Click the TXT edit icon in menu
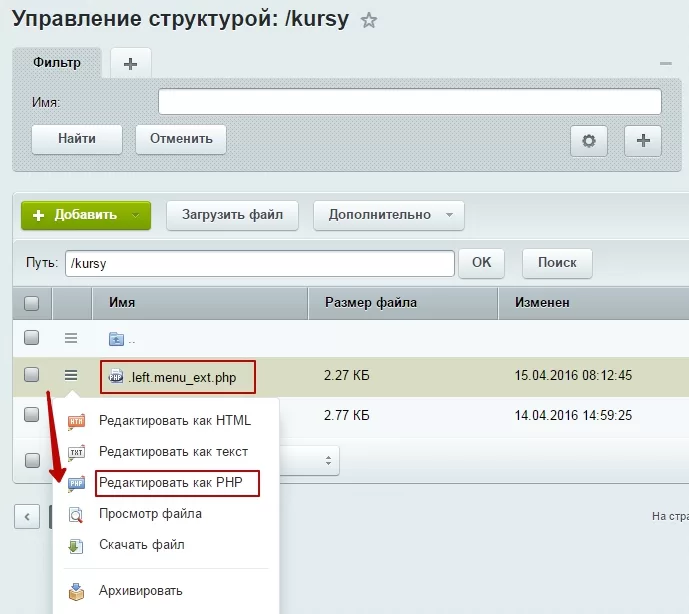The height and width of the screenshot is (614, 689). [x=76, y=453]
